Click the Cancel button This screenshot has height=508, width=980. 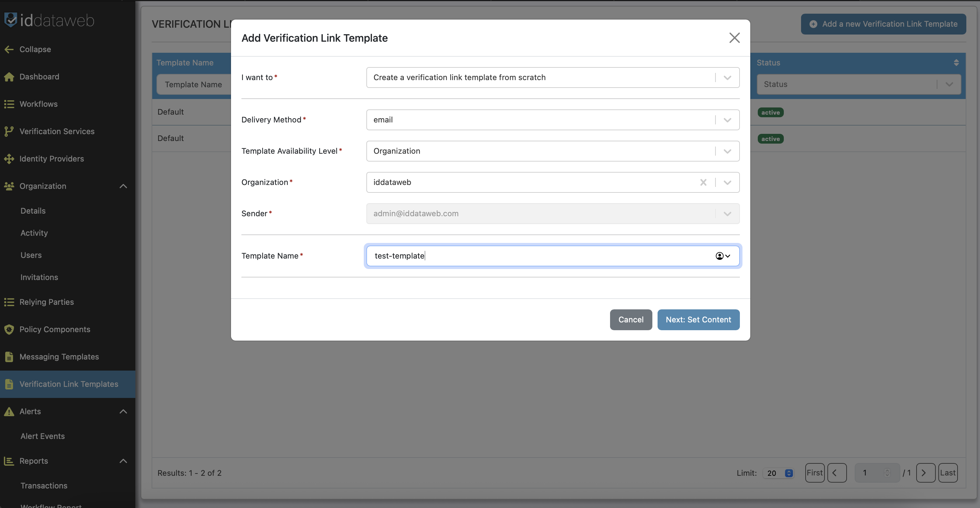[630, 319]
